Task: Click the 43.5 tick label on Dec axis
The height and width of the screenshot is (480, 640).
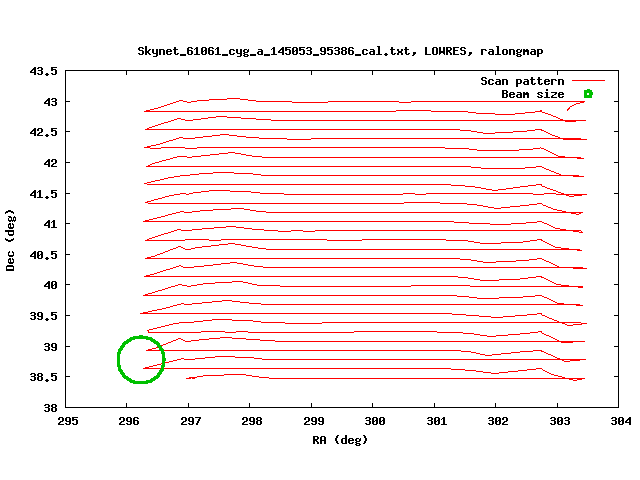Action: 44,72
